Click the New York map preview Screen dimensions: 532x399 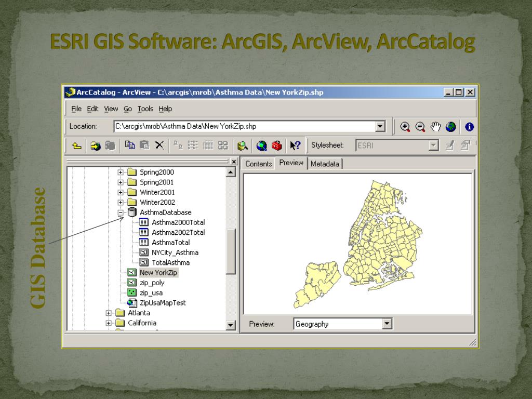click(357, 244)
